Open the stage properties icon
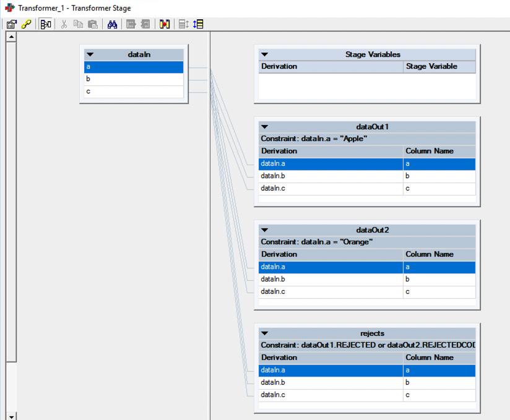This screenshot has height=420, width=510. coord(11,24)
